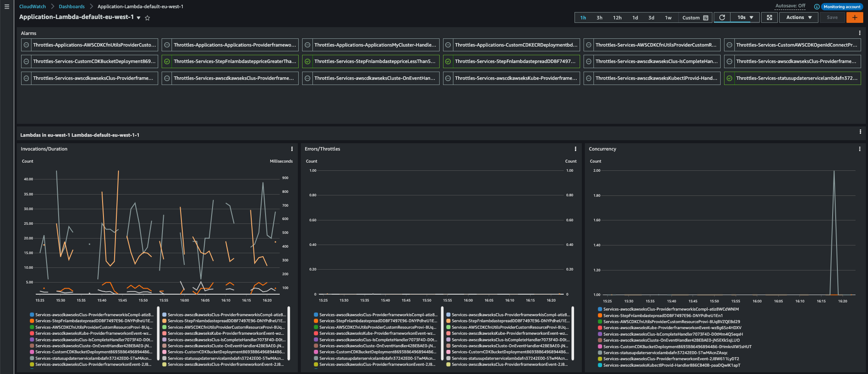The image size is (868, 374).
Task: Click blue swatch of Concurrency ProviderframeworkisCompl legend
Action: pos(600,309)
